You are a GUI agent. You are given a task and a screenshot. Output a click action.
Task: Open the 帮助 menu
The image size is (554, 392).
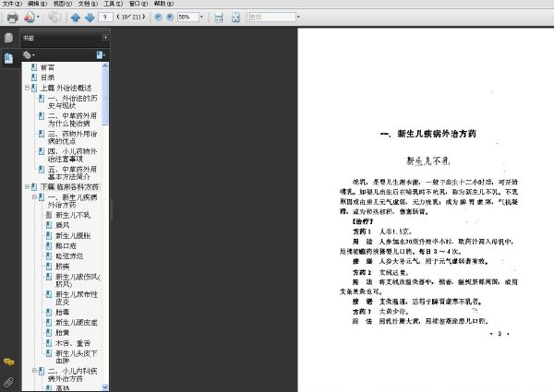click(163, 4)
